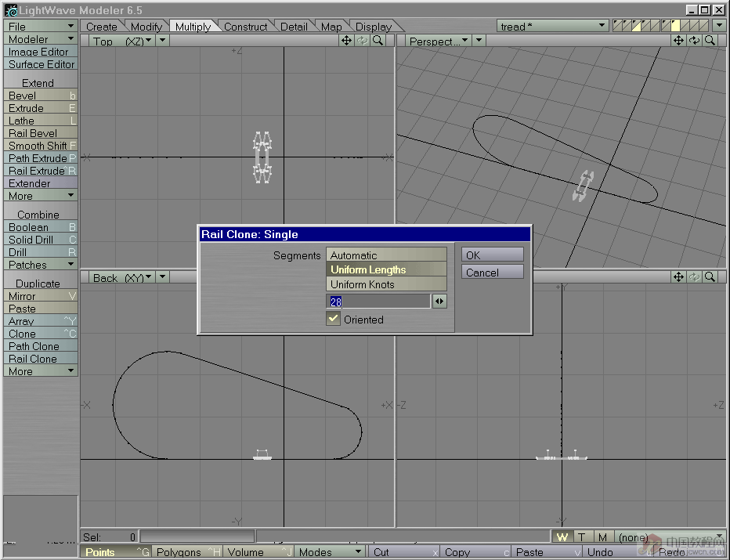The width and height of the screenshot is (730, 560).
Task: Open the (none) vertex map dropdown
Action: tap(670, 537)
